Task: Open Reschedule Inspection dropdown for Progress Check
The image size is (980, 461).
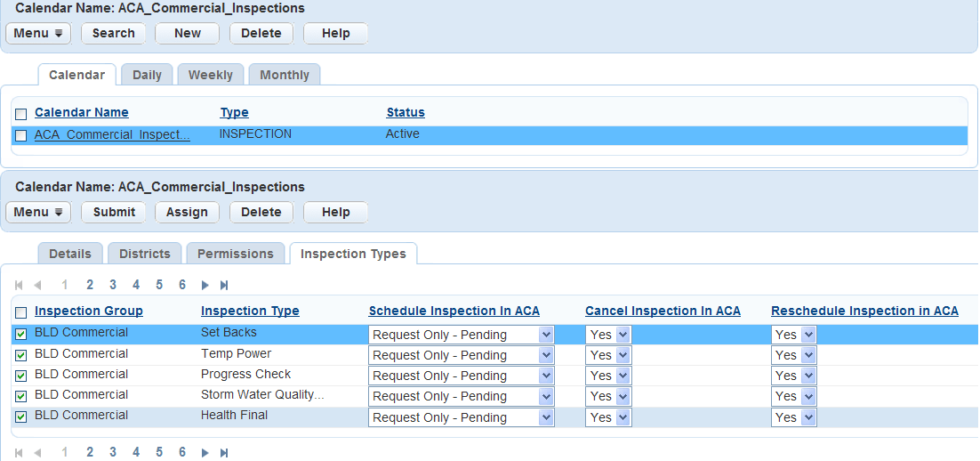Action: [794, 376]
